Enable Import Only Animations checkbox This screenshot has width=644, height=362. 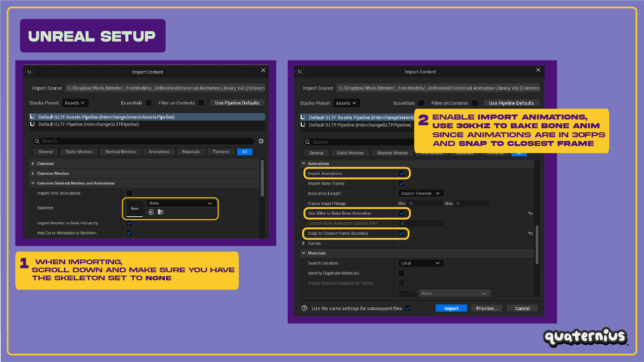(129, 193)
